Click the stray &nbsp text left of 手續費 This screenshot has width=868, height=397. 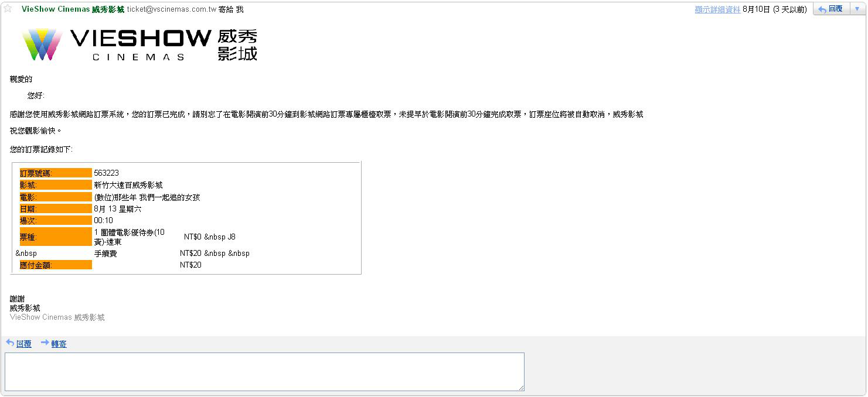click(26, 254)
